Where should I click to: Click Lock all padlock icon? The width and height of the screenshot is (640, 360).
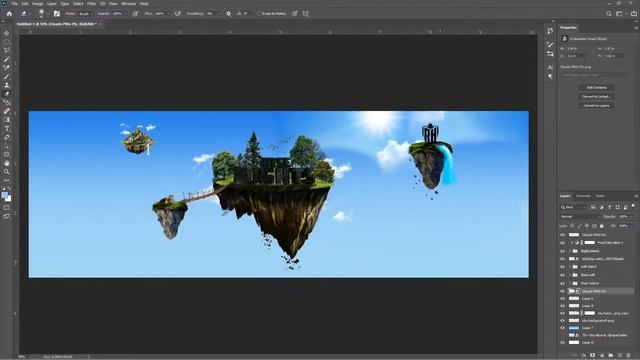click(602, 226)
